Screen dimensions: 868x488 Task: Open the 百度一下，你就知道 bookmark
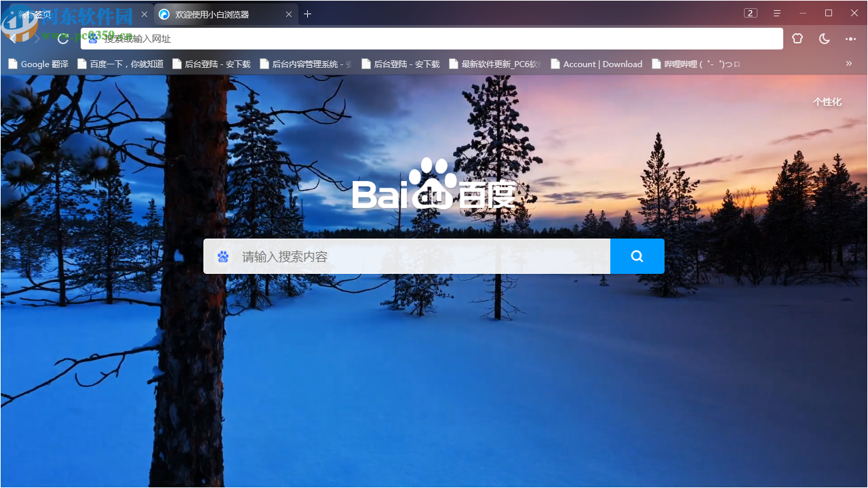pyautogui.click(x=121, y=64)
